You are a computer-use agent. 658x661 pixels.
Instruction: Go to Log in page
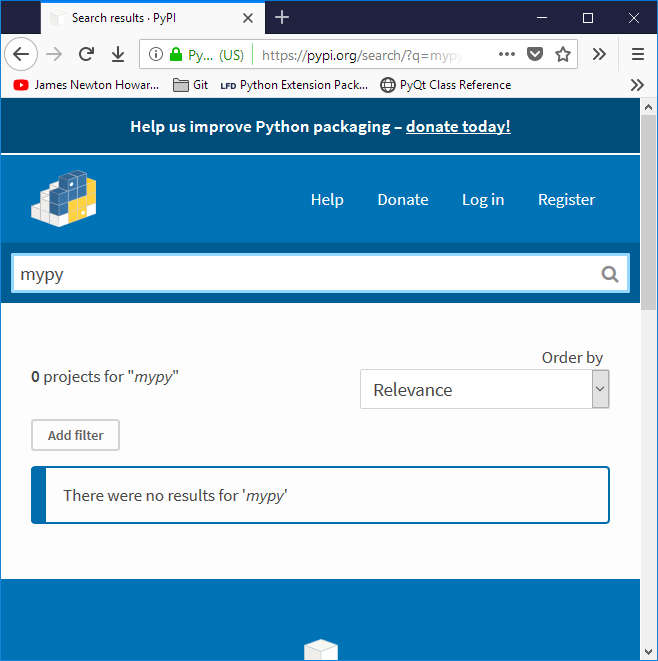tap(483, 200)
